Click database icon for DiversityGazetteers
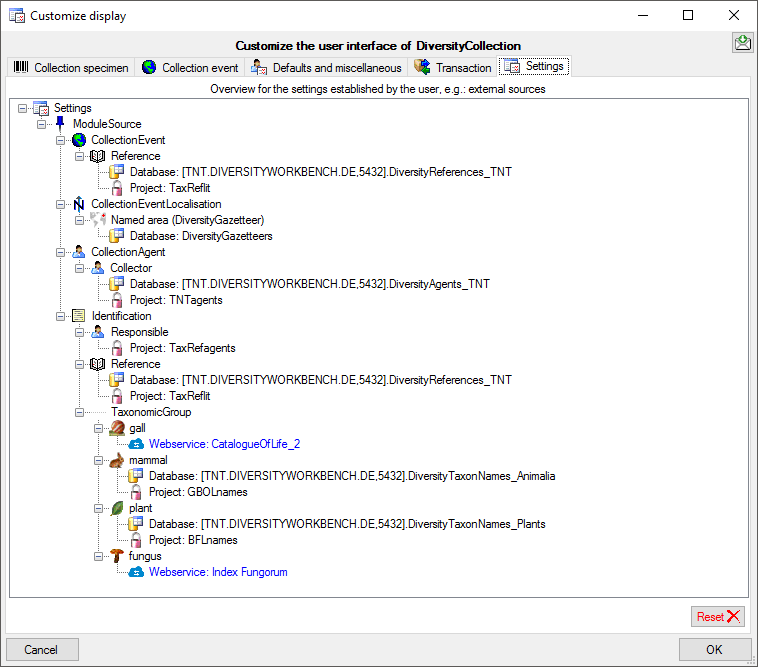The width and height of the screenshot is (758, 667). click(x=117, y=235)
